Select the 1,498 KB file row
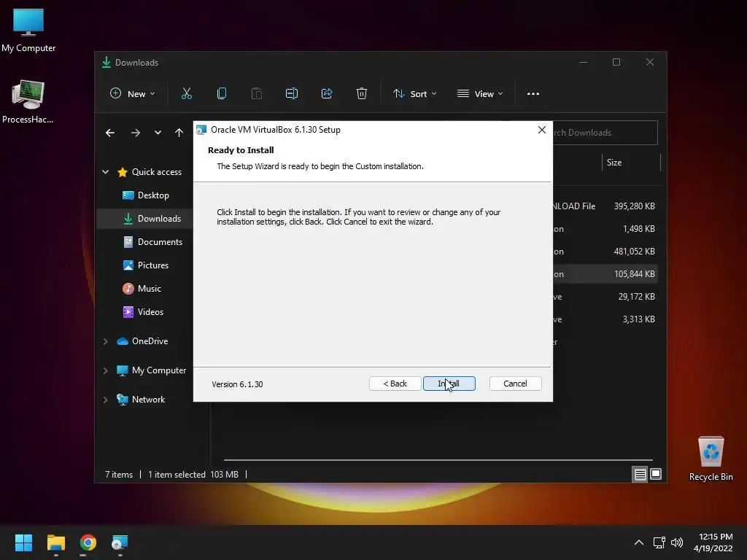This screenshot has height=560, width=747. [x=605, y=228]
